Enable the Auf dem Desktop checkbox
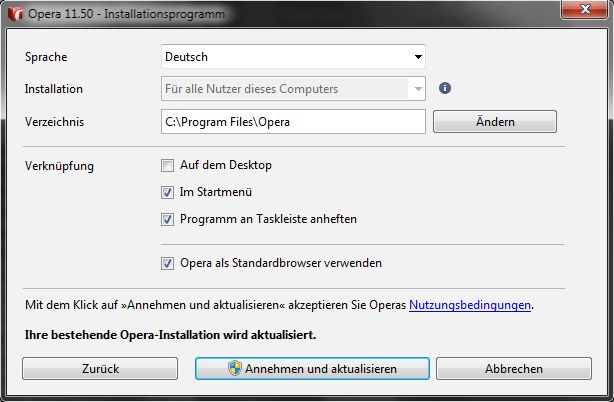 [x=167, y=166]
